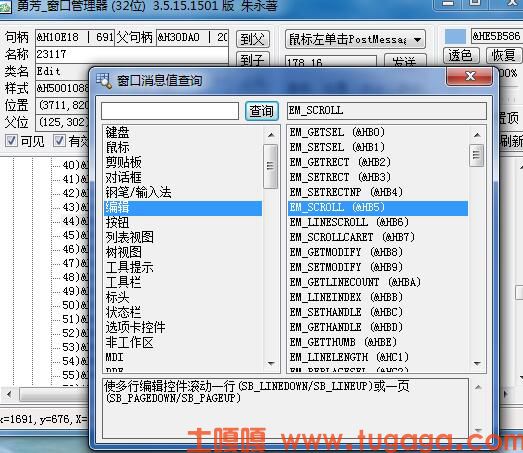Image resolution: width=523 pixels, height=453 pixels.
Task: Select EM_GETTHUMB (&HBE) message
Action: (x=378, y=342)
